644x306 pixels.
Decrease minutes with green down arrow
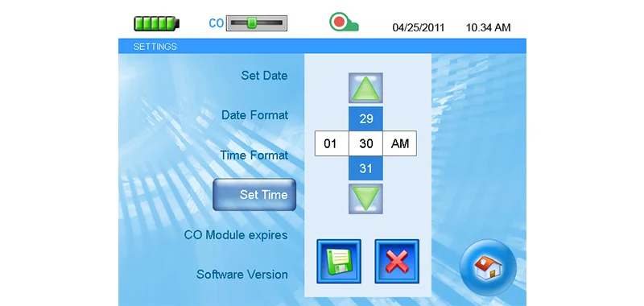(365, 199)
